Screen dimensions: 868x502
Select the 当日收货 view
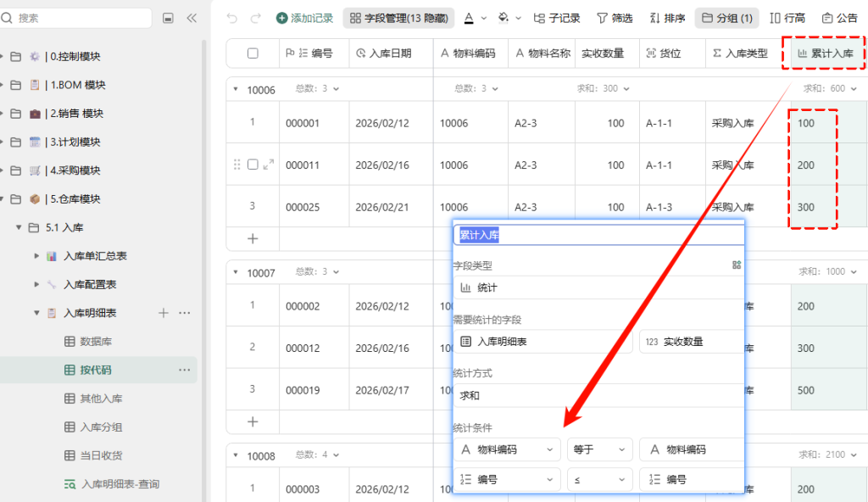(101, 455)
